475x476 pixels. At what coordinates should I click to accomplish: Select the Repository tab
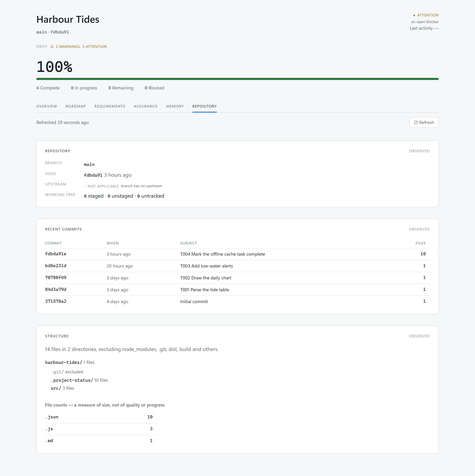(x=204, y=106)
